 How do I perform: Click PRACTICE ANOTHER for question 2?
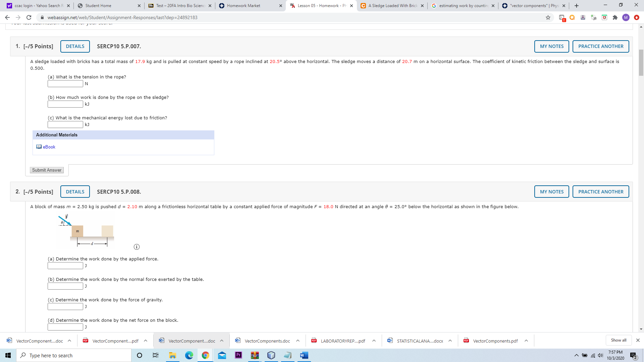click(601, 192)
